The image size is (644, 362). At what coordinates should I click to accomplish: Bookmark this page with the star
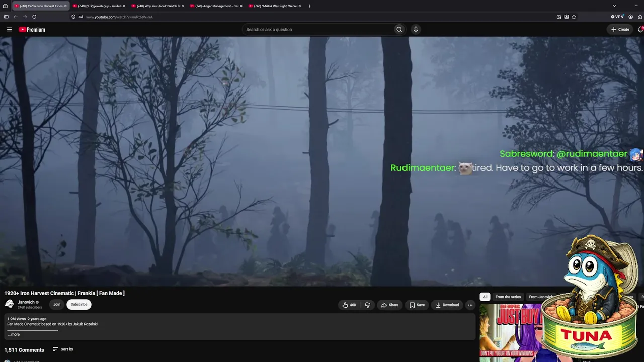[574, 17]
